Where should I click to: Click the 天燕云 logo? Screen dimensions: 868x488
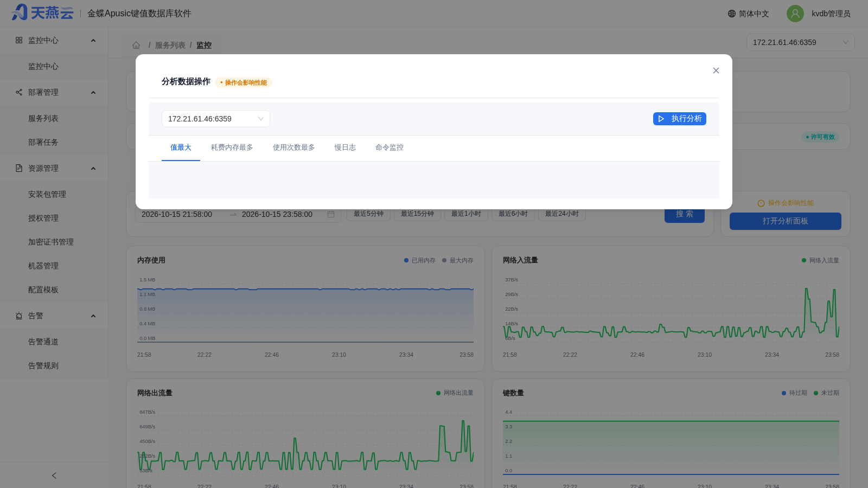[x=42, y=12]
